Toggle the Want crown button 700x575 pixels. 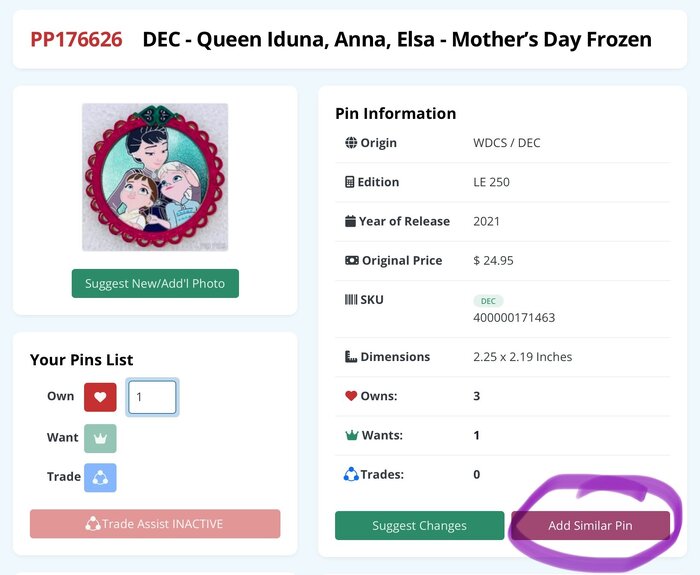click(100, 438)
